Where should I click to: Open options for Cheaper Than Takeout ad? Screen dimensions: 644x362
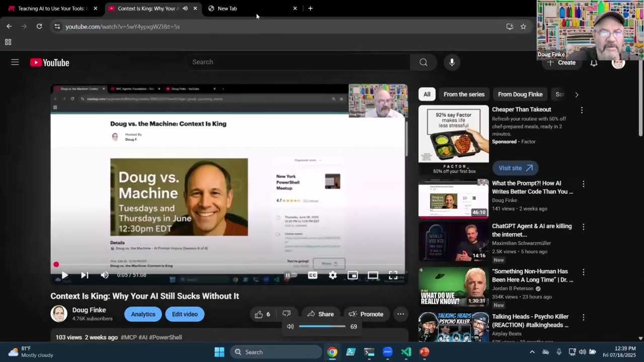pyautogui.click(x=582, y=110)
